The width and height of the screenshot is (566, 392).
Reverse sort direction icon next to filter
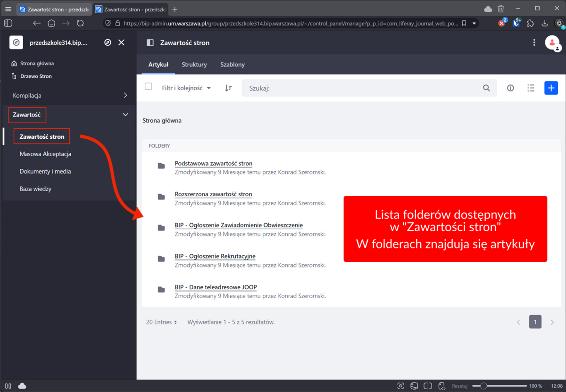tap(228, 88)
